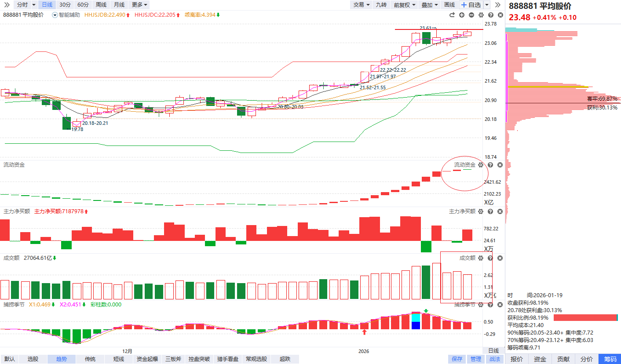The height and width of the screenshot is (364, 621).
Task: Open the 叠加 overlay dropdown
Action: click(x=430, y=5)
